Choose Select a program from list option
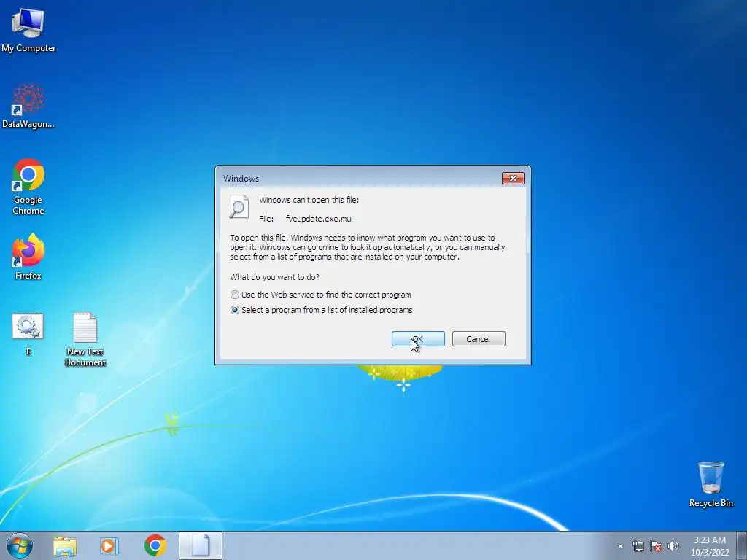This screenshot has height=560, width=747. pos(322,310)
